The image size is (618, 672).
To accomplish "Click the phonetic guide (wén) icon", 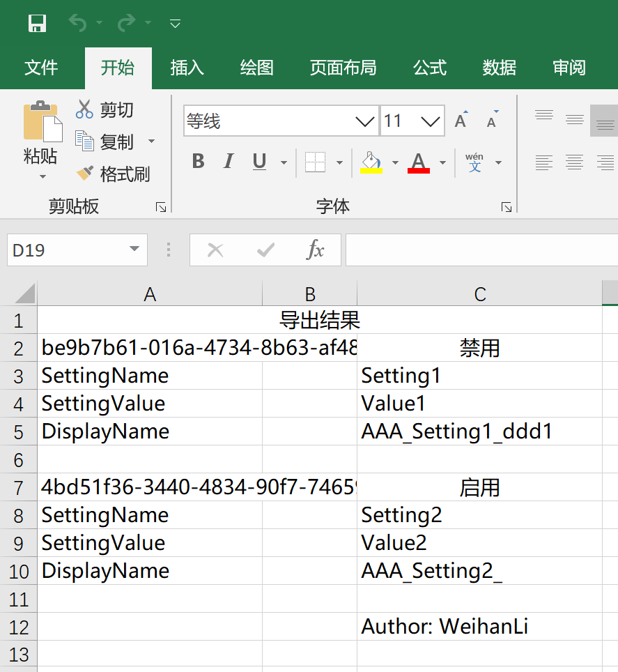I will (474, 161).
